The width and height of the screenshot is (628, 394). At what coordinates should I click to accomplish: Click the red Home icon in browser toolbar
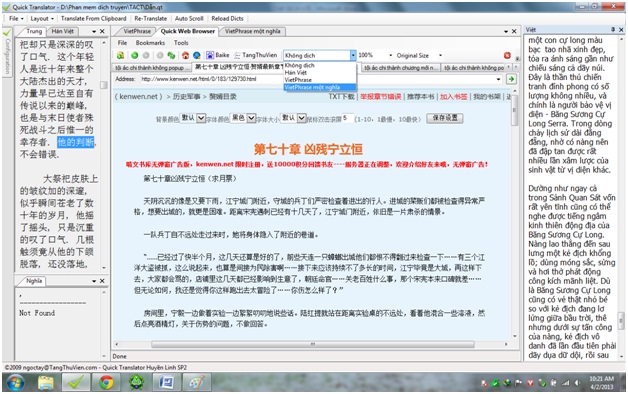click(x=185, y=55)
